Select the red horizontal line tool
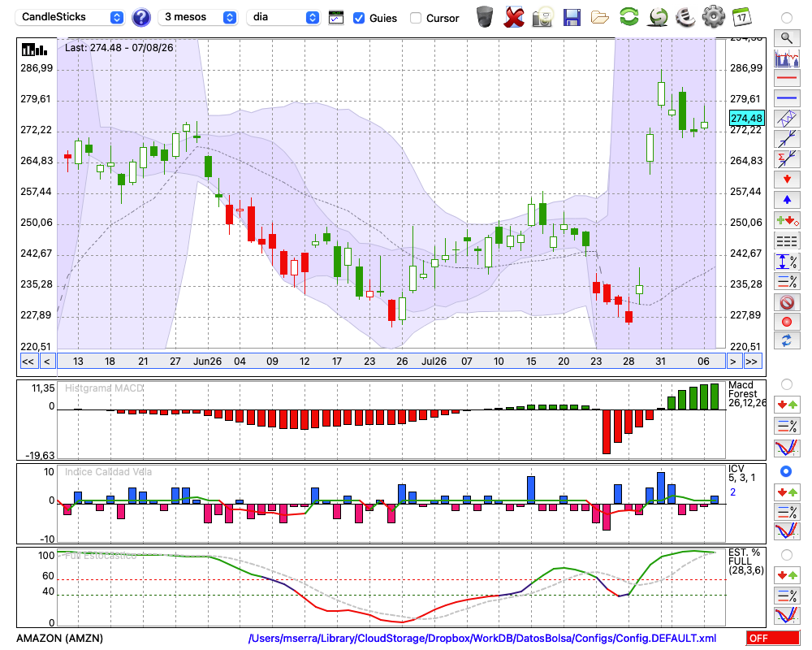812x650 pixels. point(787,78)
